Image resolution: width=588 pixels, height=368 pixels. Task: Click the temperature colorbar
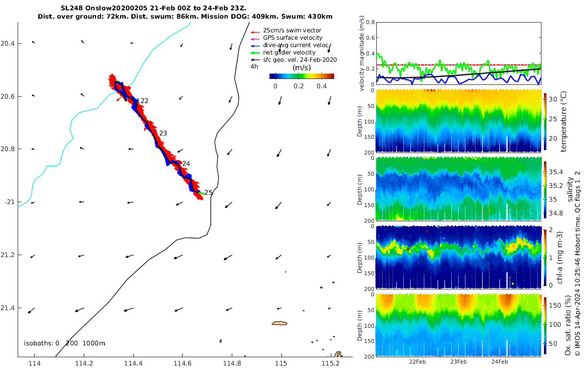(x=546, y=121)
